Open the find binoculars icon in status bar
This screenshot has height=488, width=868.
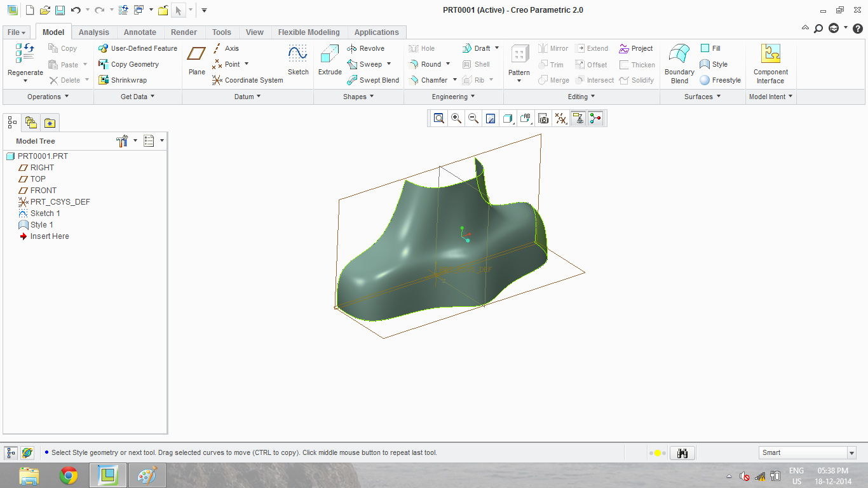683,453
